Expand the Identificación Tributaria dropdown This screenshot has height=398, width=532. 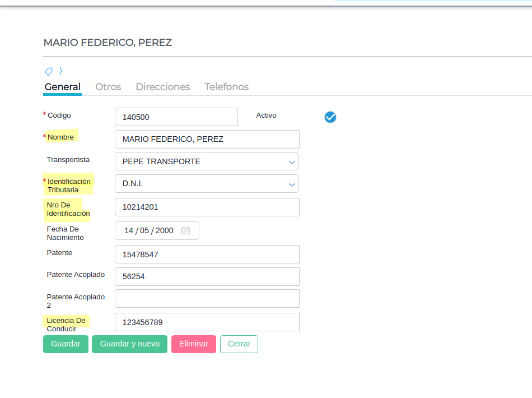pos(291,184)
